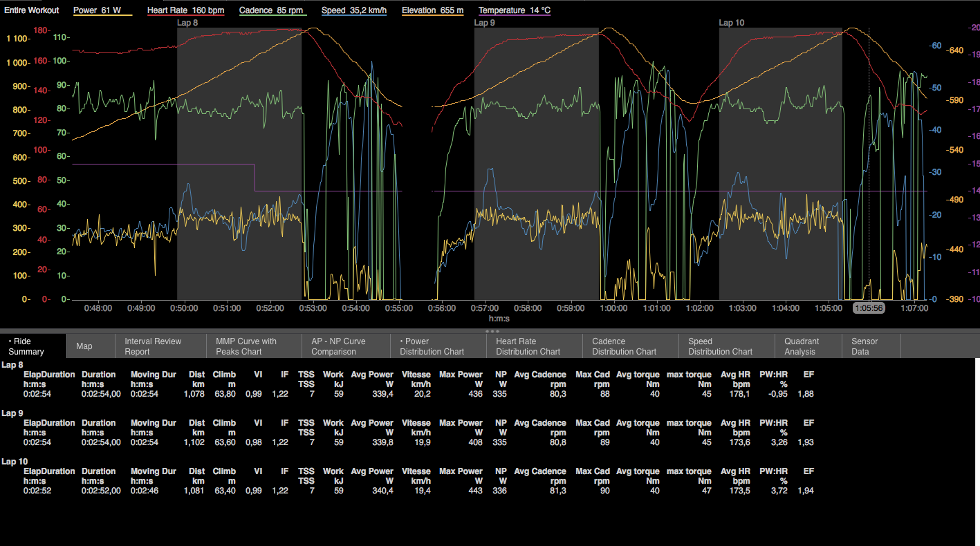Open the Map tab
Image resolution: width=980 pixels, height=546 pixels.
tap(84, 346)
